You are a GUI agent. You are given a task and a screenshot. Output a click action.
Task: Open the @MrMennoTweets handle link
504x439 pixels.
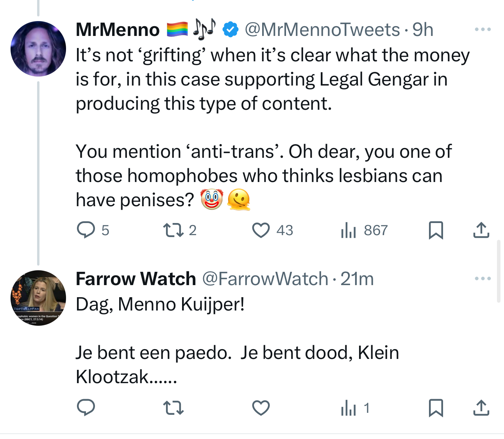322,30
